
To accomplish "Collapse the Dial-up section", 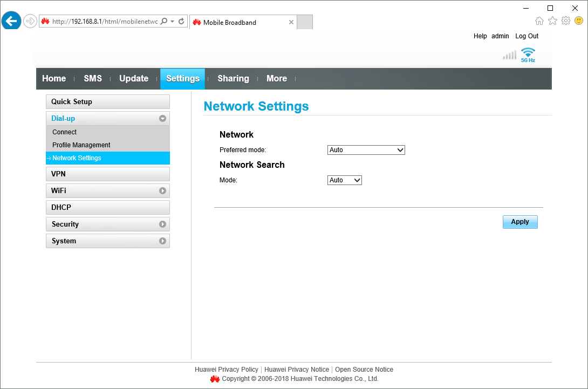I will (162, 118).
